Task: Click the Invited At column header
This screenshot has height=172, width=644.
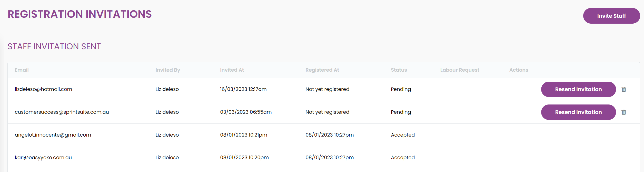Action: click(x=232, y=70)
